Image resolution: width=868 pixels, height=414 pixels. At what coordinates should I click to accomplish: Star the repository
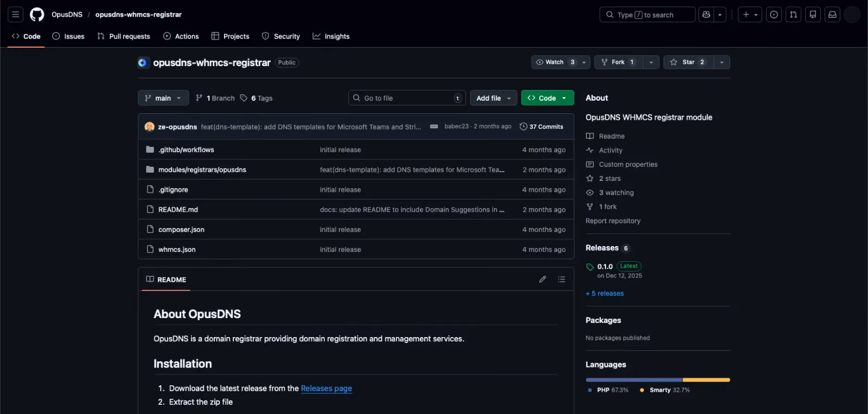tap(688, 62)
